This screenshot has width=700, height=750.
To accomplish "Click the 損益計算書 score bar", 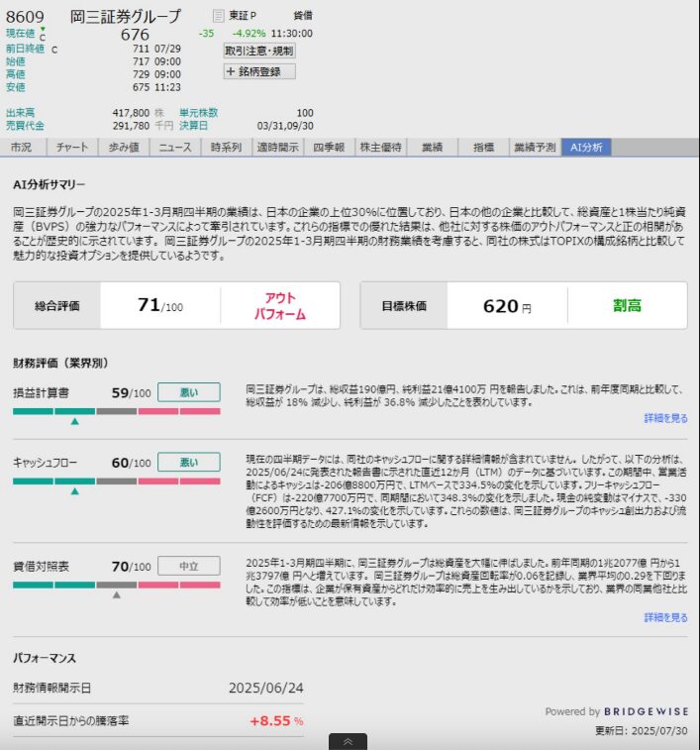I will (x=117, y=411).
